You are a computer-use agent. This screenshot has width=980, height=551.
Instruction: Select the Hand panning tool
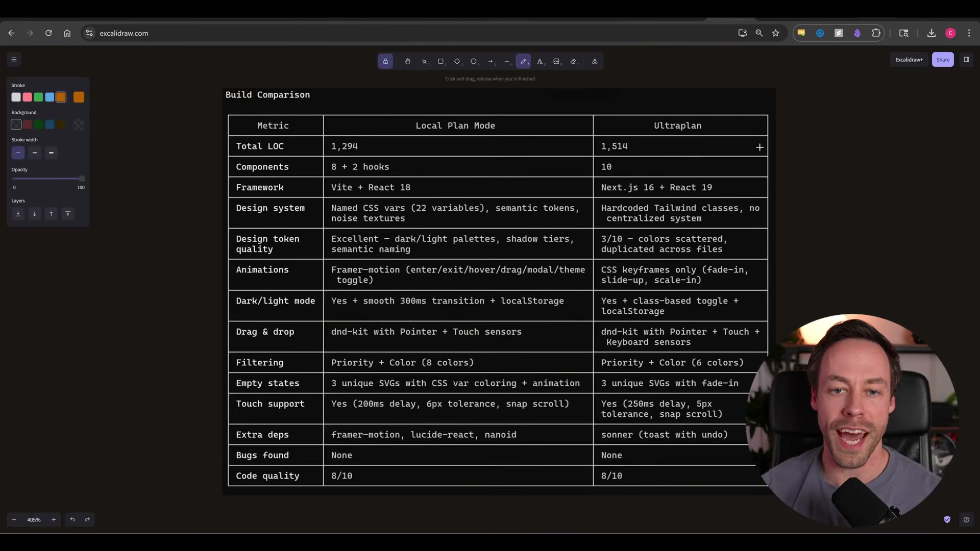[407, 61]
